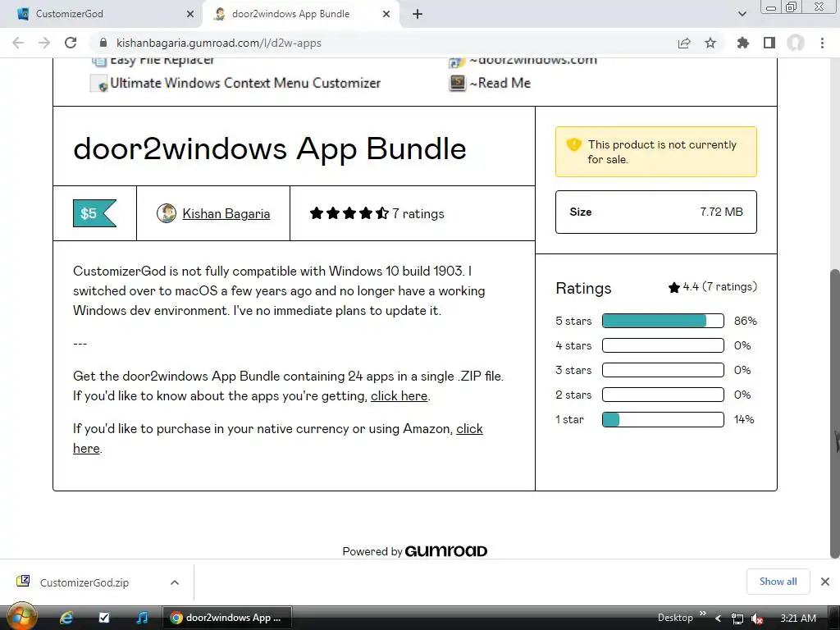Follow the 'click here' apps info link
The image size is (840, 630).
[399, 396]
